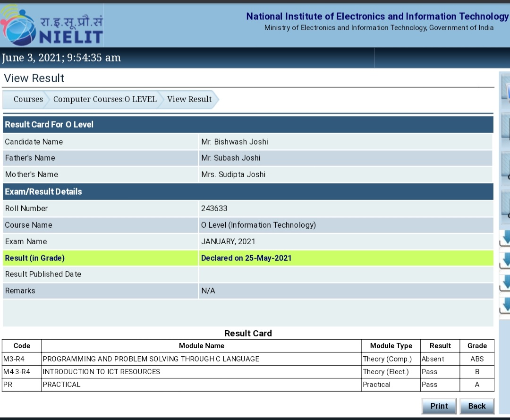Open the topmost monitor tile in right sidebar
The image size is (510, 420).
click(506, 88)
